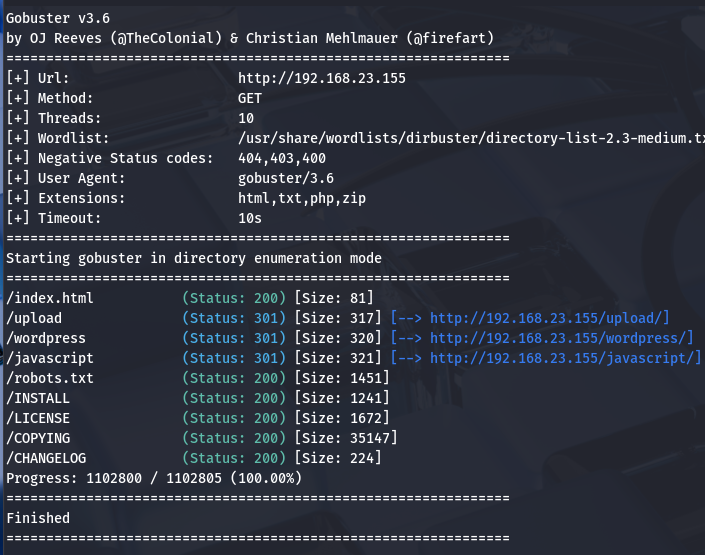Click the Threads value 10
This screenshot has width=705, height=555.
point(246,118)
